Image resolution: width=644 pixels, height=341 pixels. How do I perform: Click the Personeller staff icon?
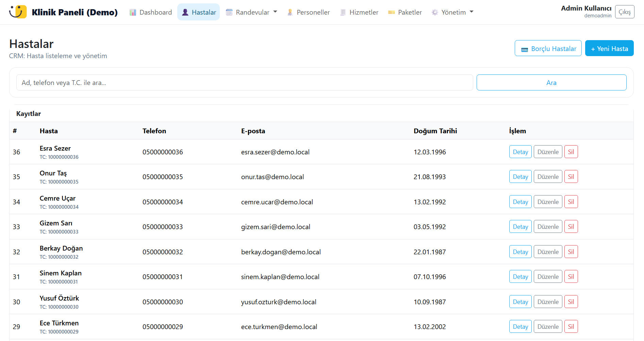(x=290, y=13)
